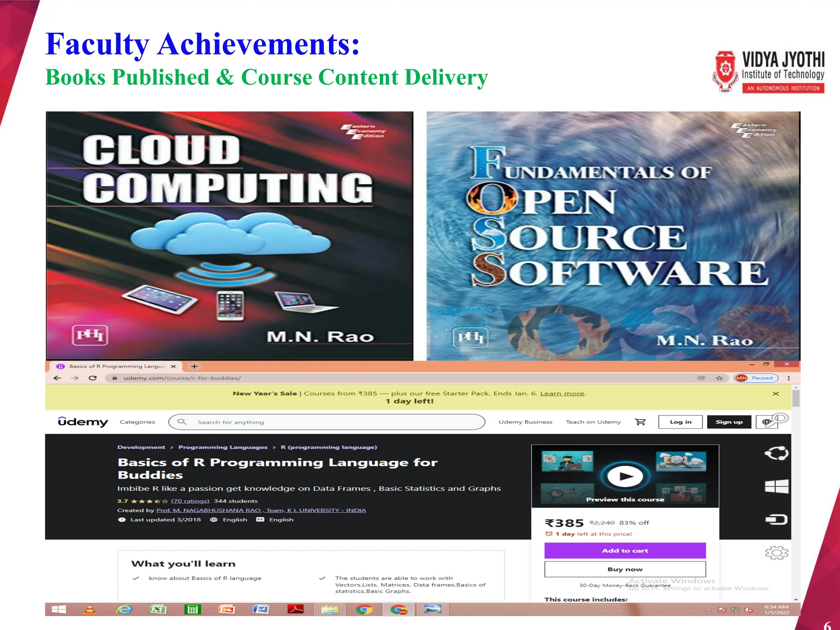Follow the Learn more link in sale banner
Image resolution: width=840 pixels, height=630 pixels.
tap(562, 393)
